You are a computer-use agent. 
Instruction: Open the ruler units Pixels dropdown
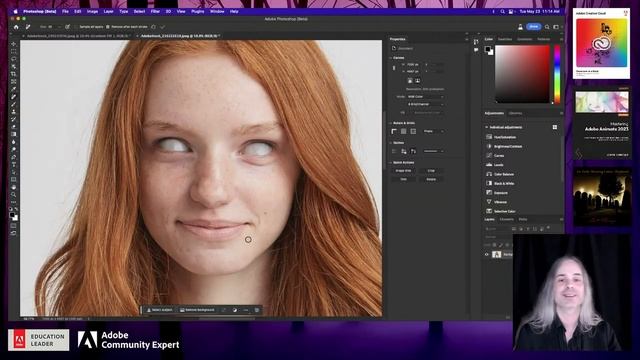click(x=433, y=131)
